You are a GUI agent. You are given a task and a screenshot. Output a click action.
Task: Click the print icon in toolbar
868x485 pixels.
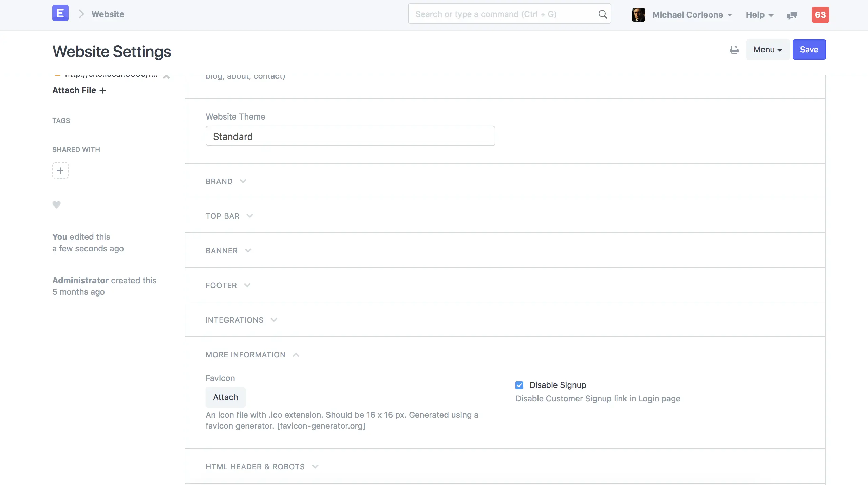(734, 50)
